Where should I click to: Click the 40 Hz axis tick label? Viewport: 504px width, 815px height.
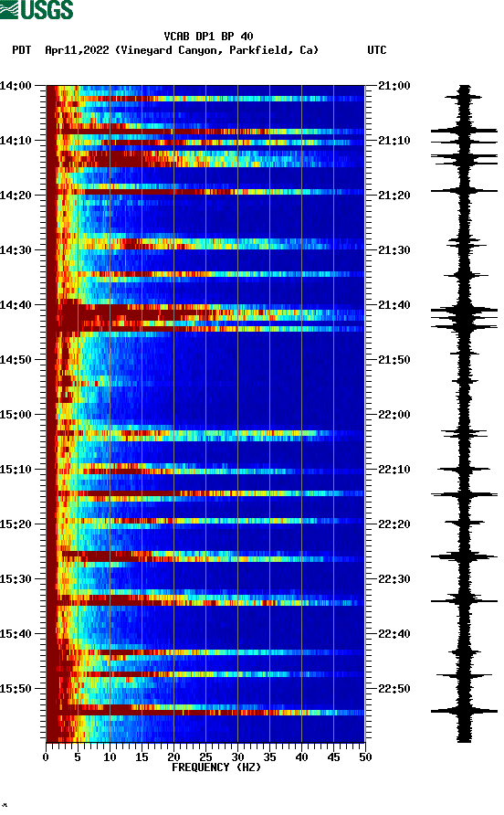(301, 757)
